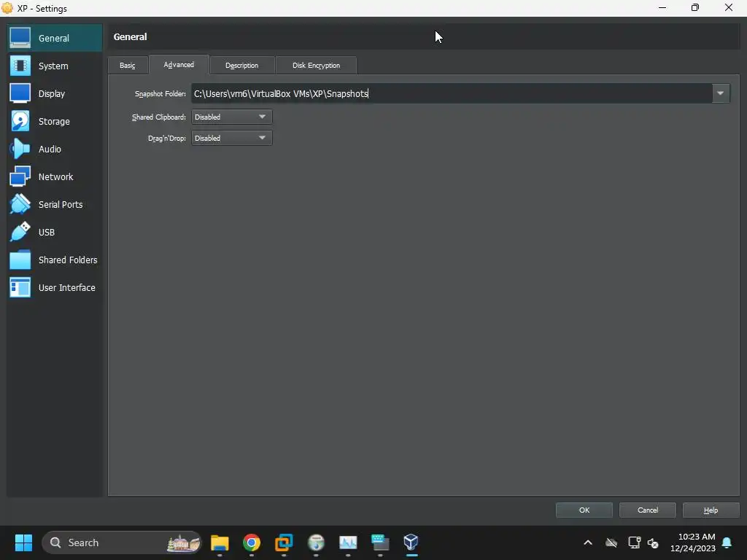This screenshot has height=560, width=747.
Task: Open Help for settings dialog
Action: 711,510
